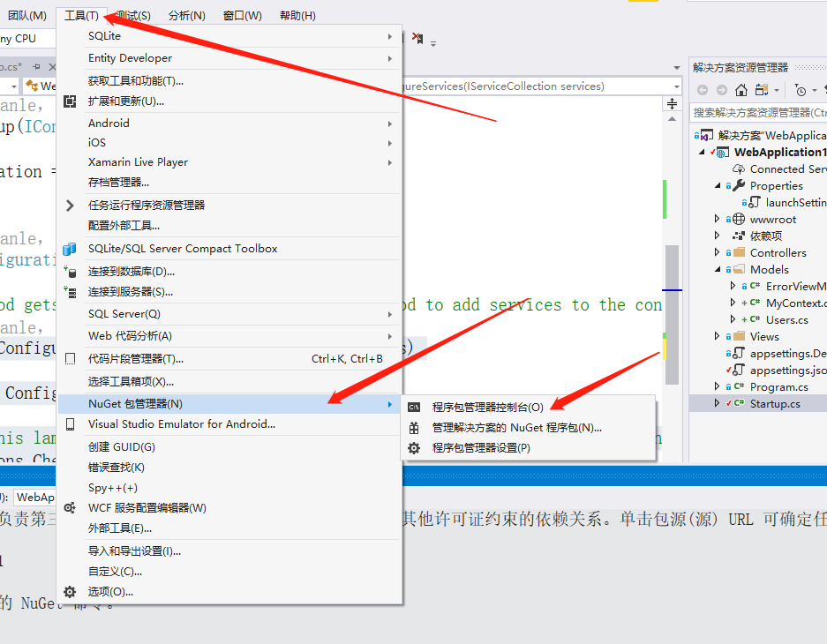Select 创建 GUID(G) entry

(x=229, y=447)
